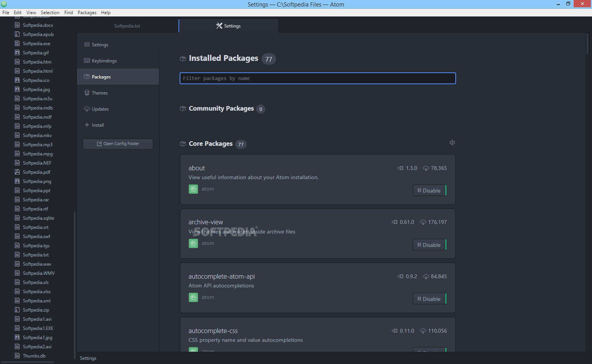This screenshot has width=592, height=364.
Task: Select Softpedia.NEF in the file tree
Action: pos(37,163)
